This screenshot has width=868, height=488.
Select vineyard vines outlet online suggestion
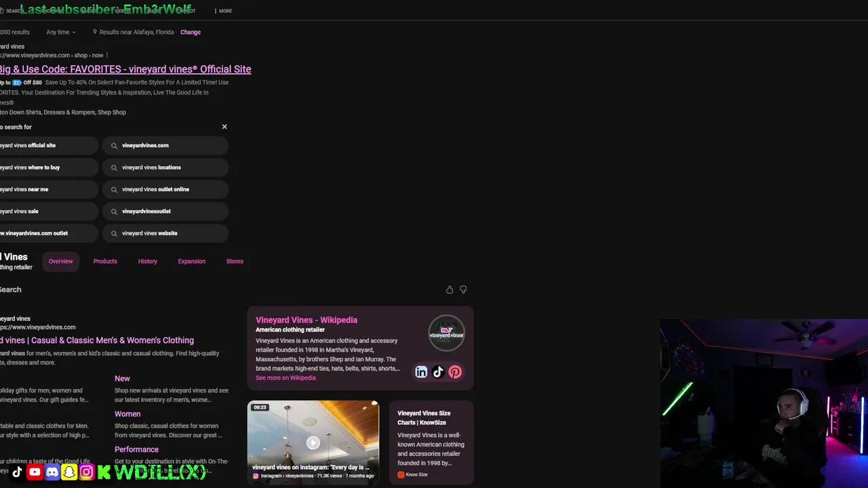165,189
